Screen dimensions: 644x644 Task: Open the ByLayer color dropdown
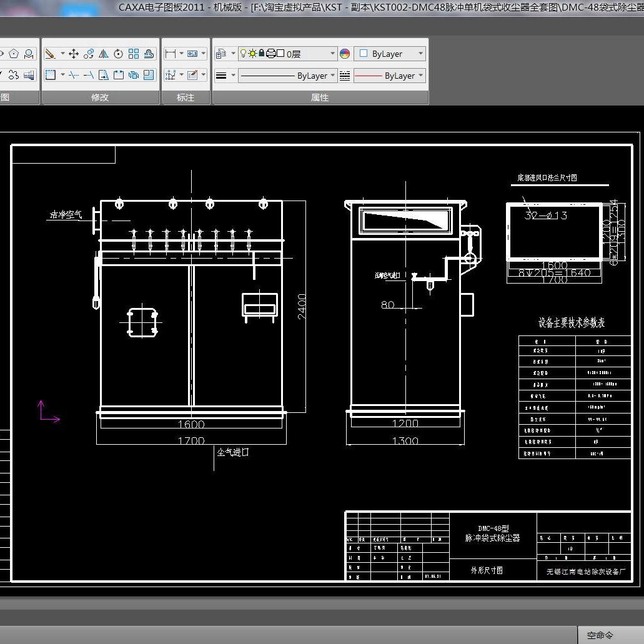420,54
